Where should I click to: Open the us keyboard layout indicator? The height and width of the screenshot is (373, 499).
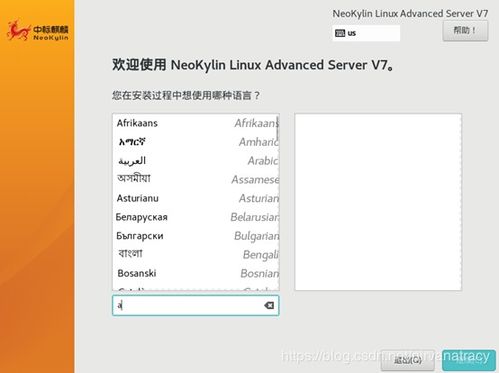click(x=366, y=33)
